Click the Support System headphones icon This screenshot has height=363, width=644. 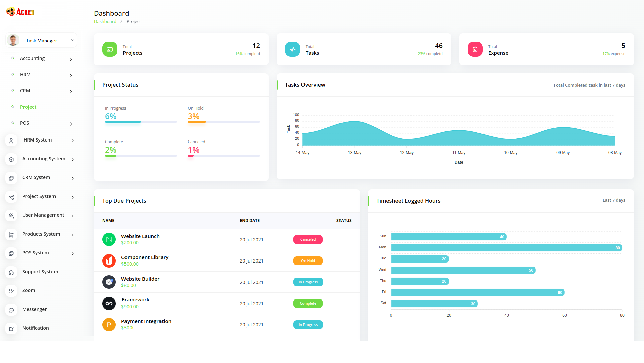click(11, 272)
